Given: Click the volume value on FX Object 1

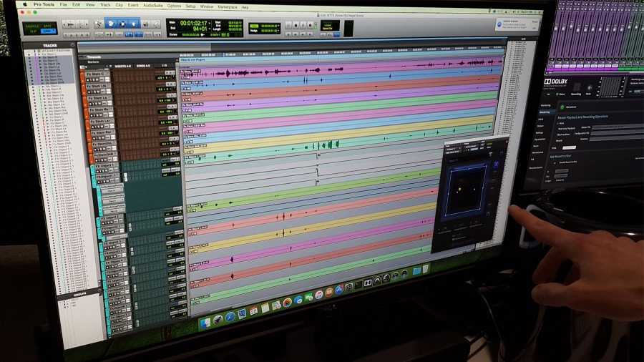Looking at the screenshot, I should point(177,163).
